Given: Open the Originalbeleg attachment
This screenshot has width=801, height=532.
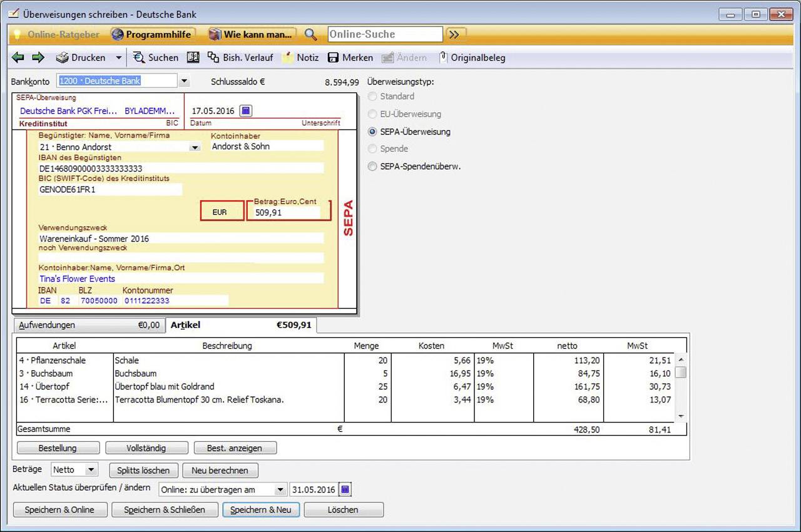Looking at the screenshot, I should [472, 58].
